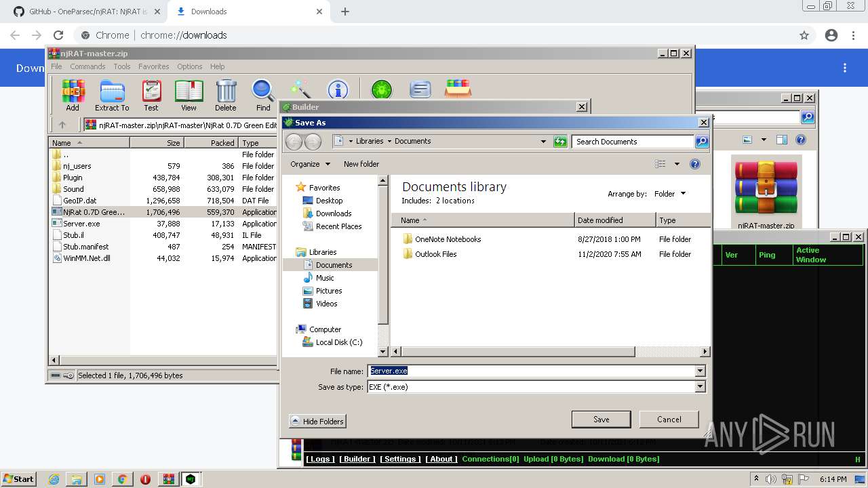Click the Search Documents magnifier icon
The image size is (868, 488).
coord(702,142)
